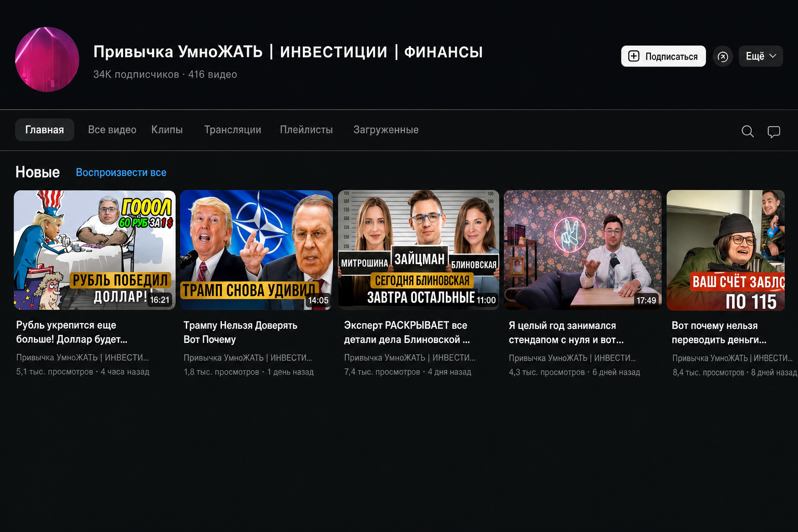Click the Новые section heading
798x532 pixels.
[x=38, y=172]
